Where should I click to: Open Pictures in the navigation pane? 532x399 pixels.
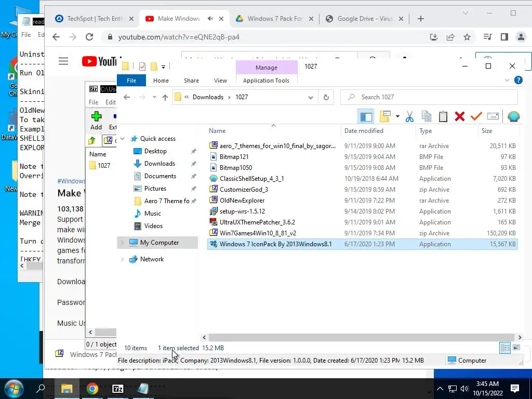pyautogui.click(x=155, y=188)
